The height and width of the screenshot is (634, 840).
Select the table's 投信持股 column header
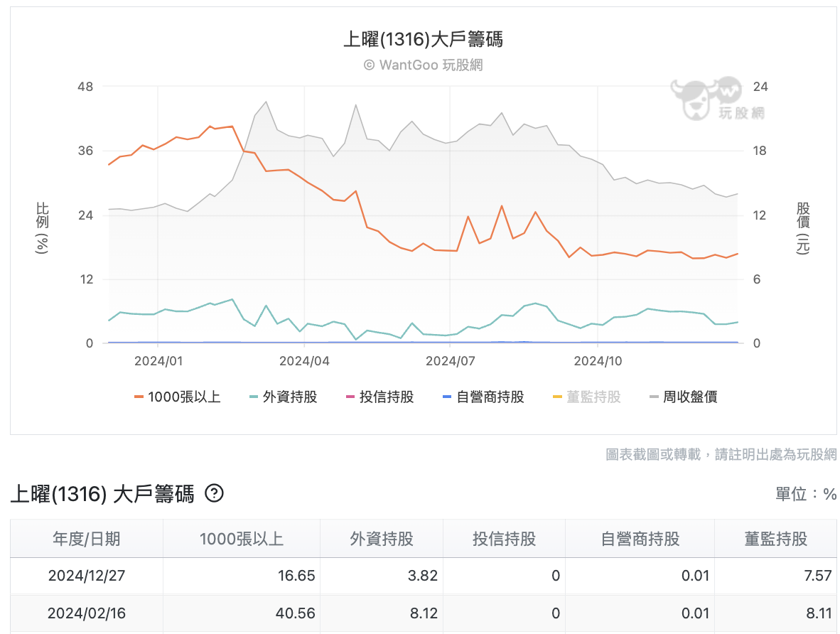coord(504,539)
